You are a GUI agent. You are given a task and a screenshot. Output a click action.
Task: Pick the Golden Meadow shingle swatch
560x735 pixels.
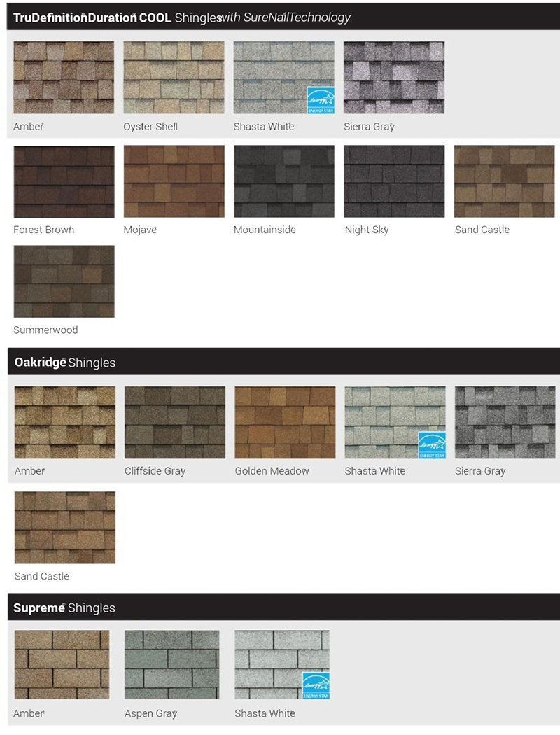pos(285,422)
